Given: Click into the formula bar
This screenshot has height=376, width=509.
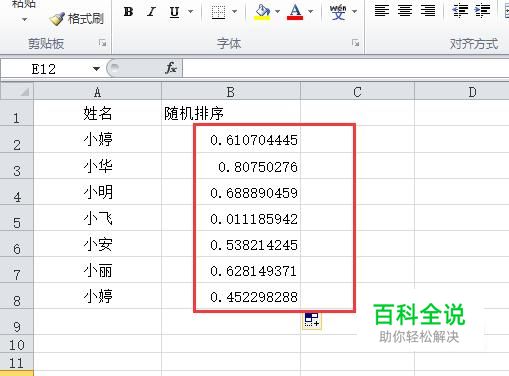Looking at the screenshot, I should click(346, 69).
